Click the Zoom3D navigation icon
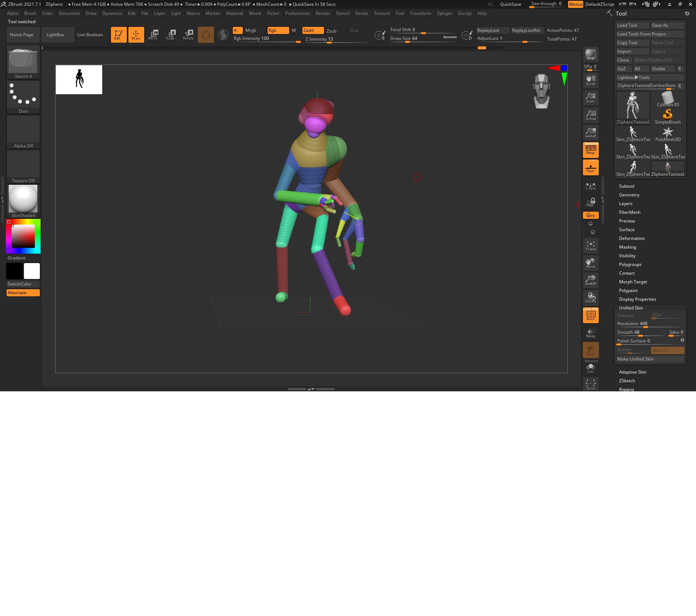Image resolution: width=696 pixels, height=616 pixels. [x=591, y=280]
